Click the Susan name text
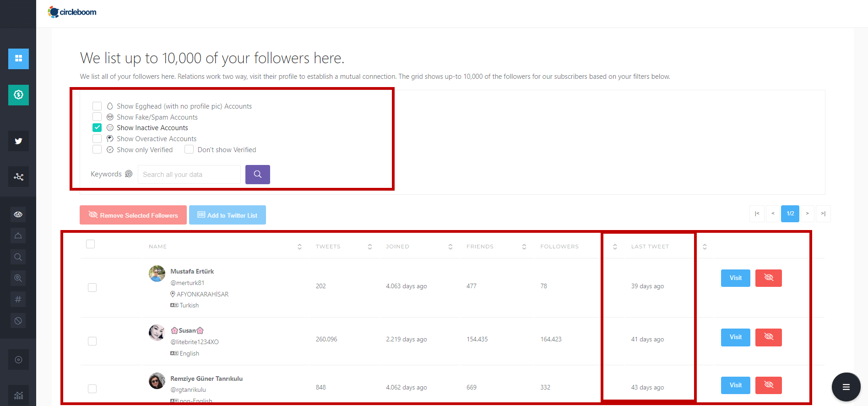The height and width of the screenshot is (406, 868). coord(187,330)
